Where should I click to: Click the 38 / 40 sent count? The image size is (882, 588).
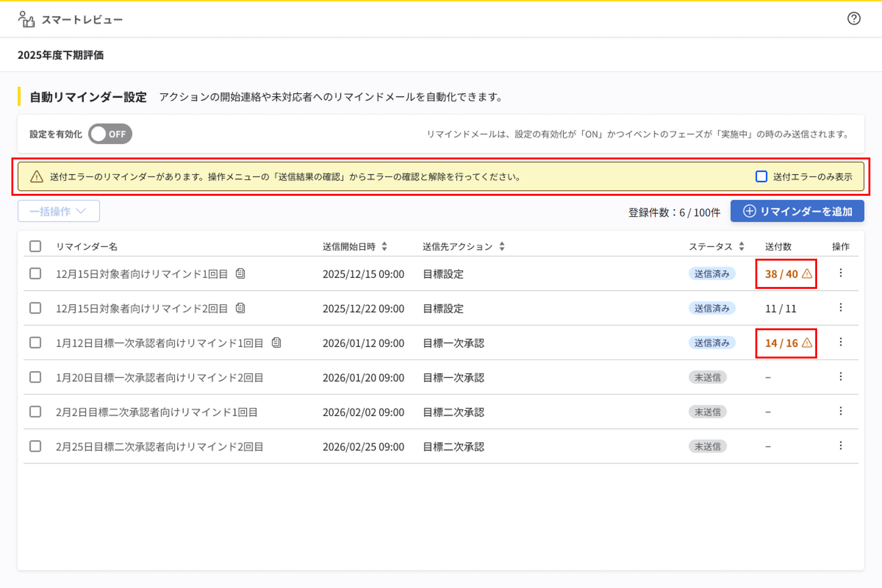(x=781, y=274)
